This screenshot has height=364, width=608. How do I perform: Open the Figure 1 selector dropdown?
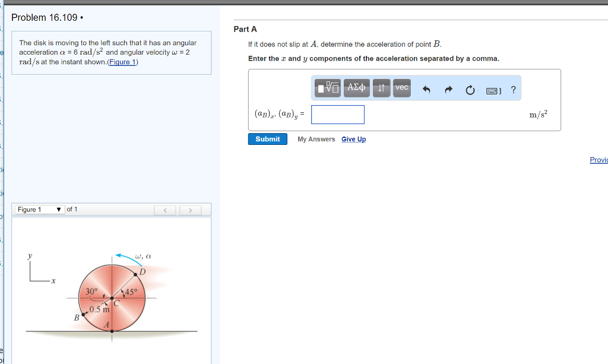click(39, 209)
